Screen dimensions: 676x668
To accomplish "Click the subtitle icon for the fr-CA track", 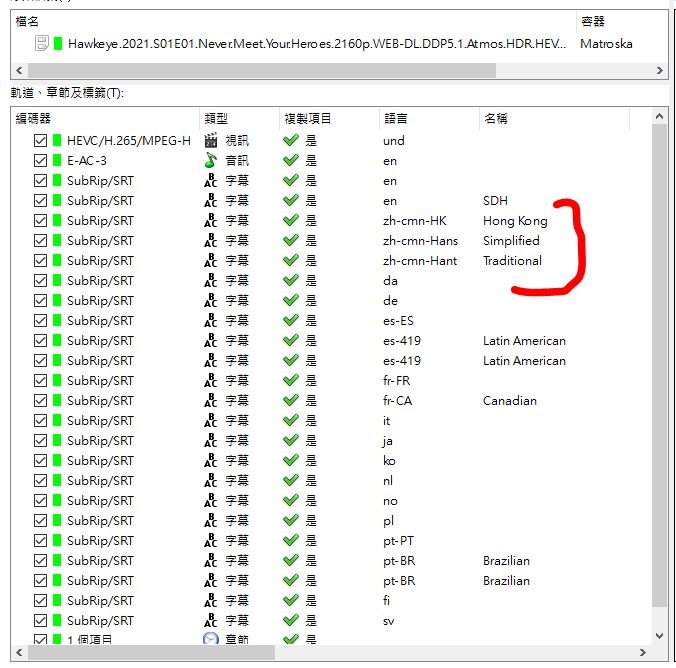I will pyautogui.click(x=210, y=401).
